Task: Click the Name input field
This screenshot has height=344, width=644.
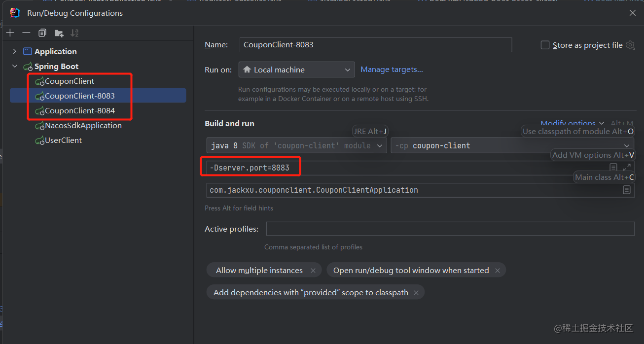Action: coord(376,45)
